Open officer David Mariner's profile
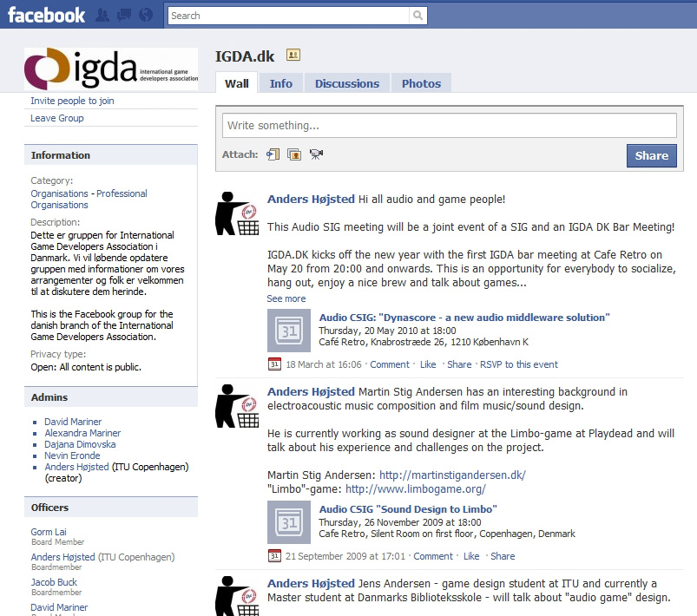 click(x=59, y=607)
